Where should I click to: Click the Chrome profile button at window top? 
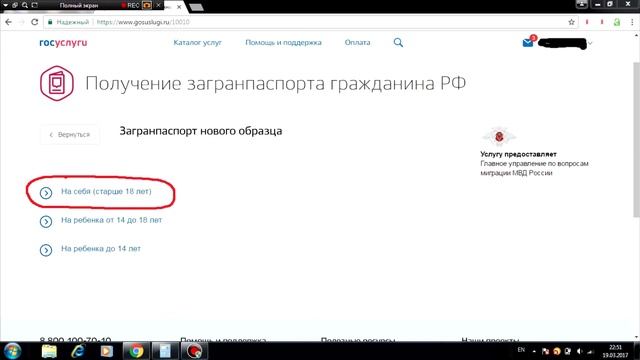click(x=582, y=4)
